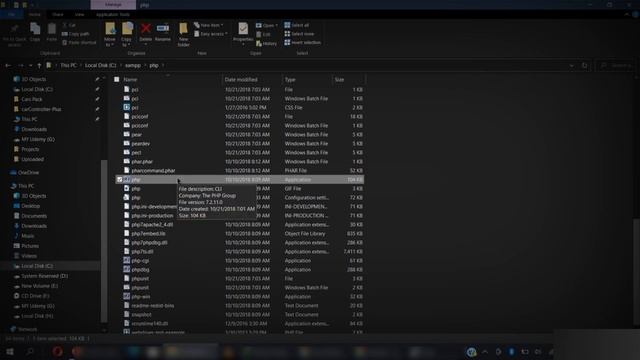
Task: Click the php-cgi application file icon
Action: [x=127, y=260]
